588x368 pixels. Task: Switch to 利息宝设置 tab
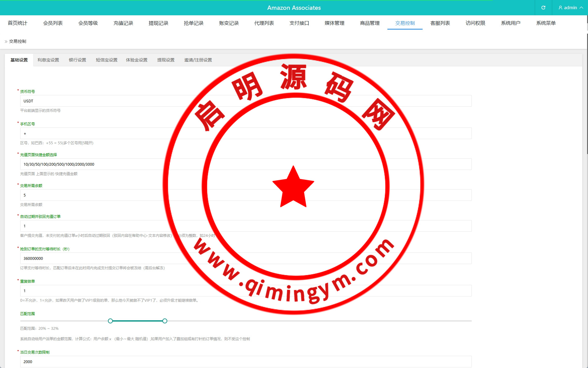click(48, 60)
